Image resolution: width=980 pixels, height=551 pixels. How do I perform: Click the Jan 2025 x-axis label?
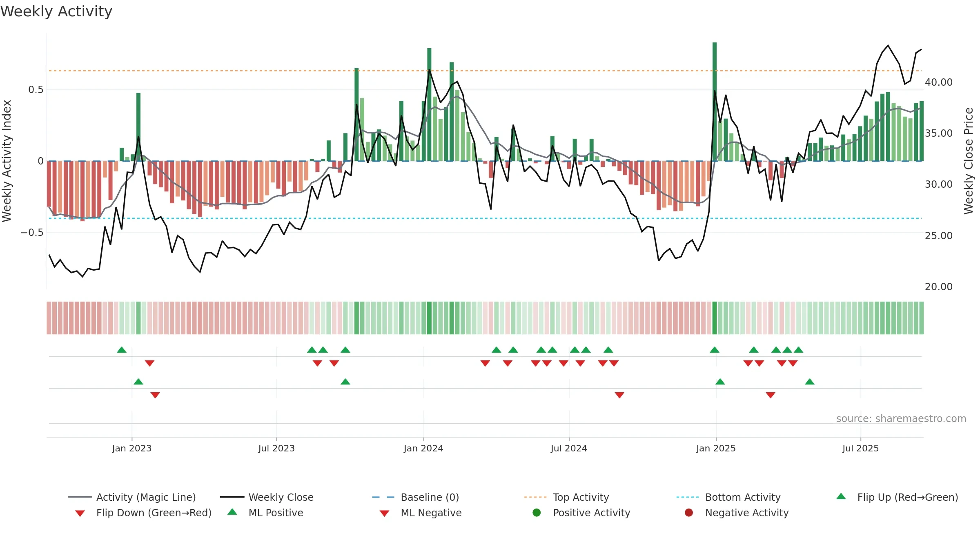716,448
